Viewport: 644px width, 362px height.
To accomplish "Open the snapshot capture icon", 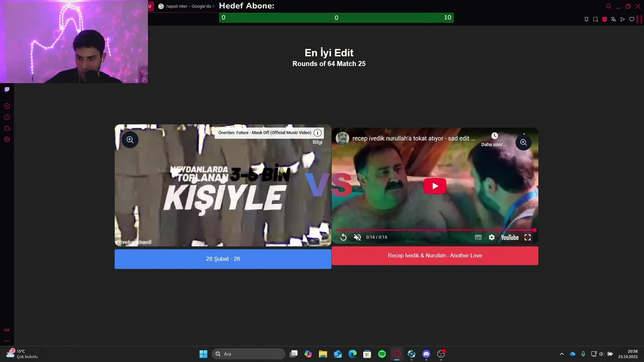I will (595, 19).
